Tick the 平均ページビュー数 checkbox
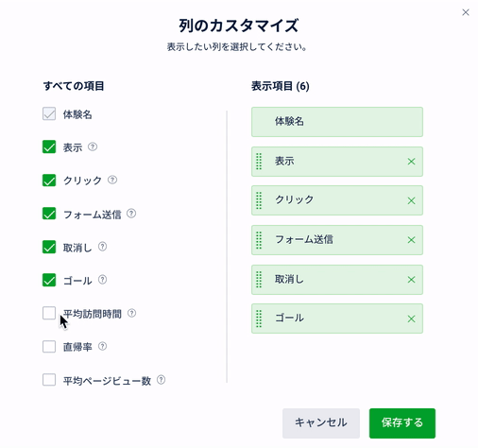Viewport: 478px width, 448px height. (x=49, y=380)
